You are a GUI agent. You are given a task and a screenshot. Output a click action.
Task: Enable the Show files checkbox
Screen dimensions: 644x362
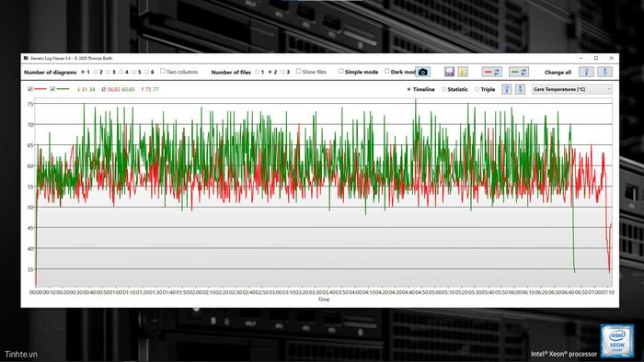(x=299, y=72)
